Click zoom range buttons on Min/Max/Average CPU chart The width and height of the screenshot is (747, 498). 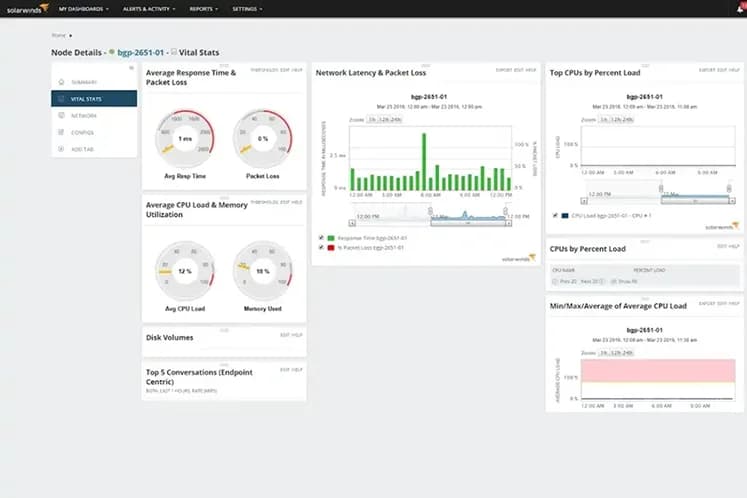[616, 353]
